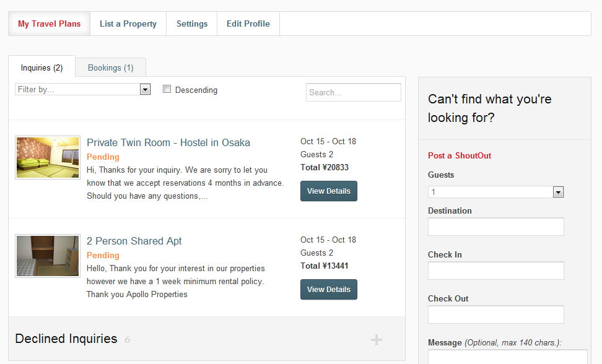Open the Osaka hostel room thumbnail
Image resolution: width=602 pixels, height=364 pixels.
(x=48, y=157)
